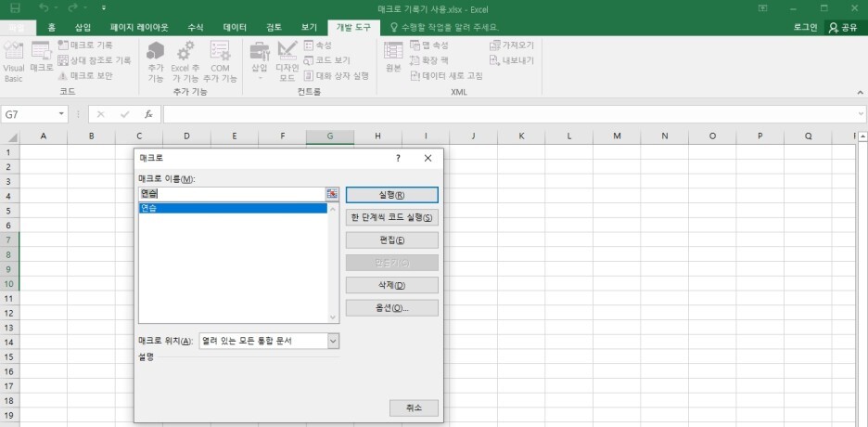
Task: Expand the formula bar
Action: 861,114
